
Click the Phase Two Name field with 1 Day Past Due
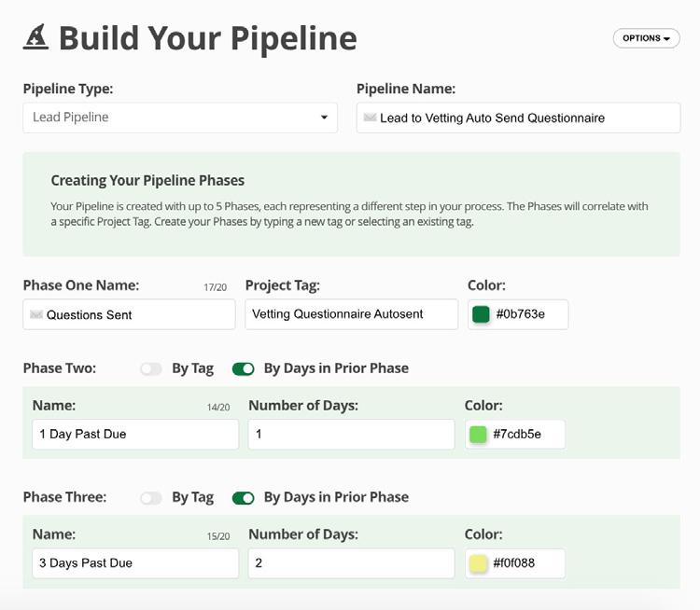pos(135,435)
